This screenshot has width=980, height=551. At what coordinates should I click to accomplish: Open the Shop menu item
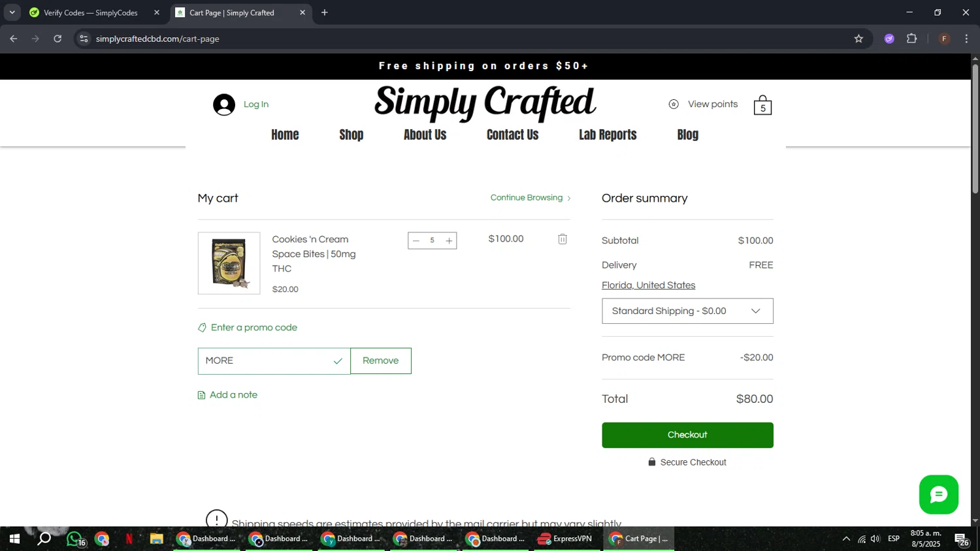pyautogui.click(x=351, y=134)
